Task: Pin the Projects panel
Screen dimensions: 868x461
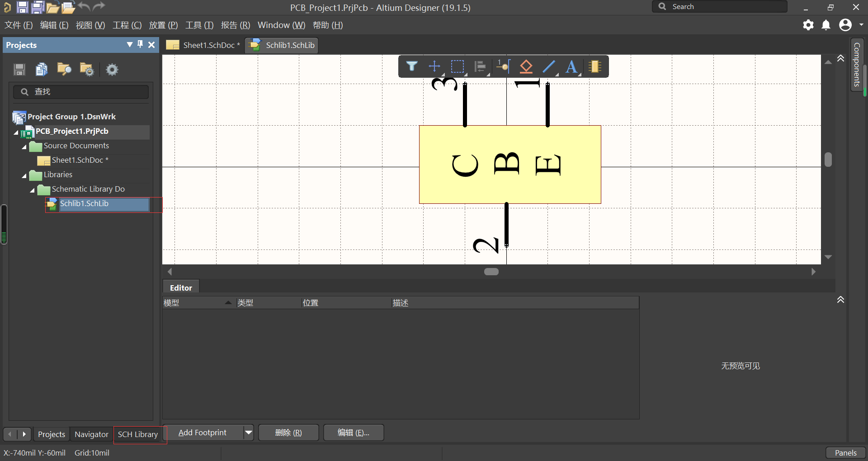Action: tap(140, 44)
